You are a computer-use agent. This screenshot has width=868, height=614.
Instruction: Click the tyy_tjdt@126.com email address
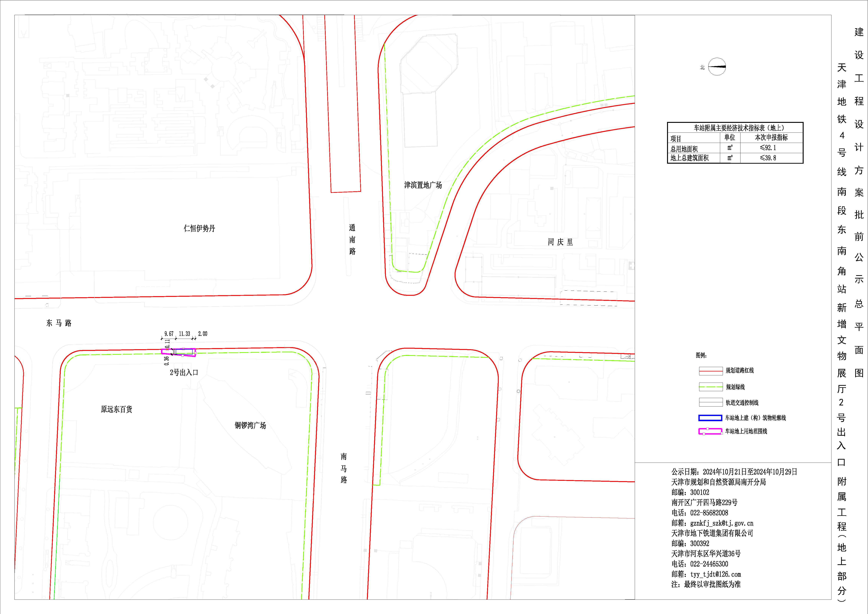pos(715,574)
